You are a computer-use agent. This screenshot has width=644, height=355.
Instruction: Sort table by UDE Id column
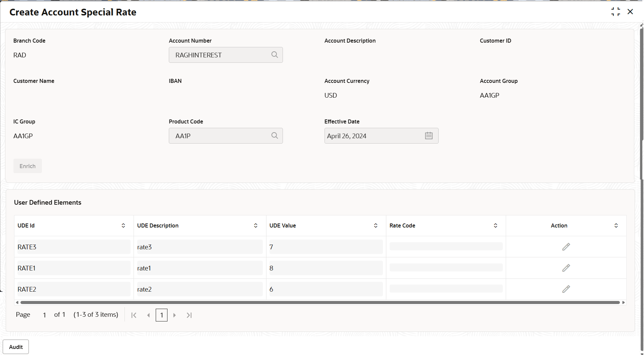(123, 225)
